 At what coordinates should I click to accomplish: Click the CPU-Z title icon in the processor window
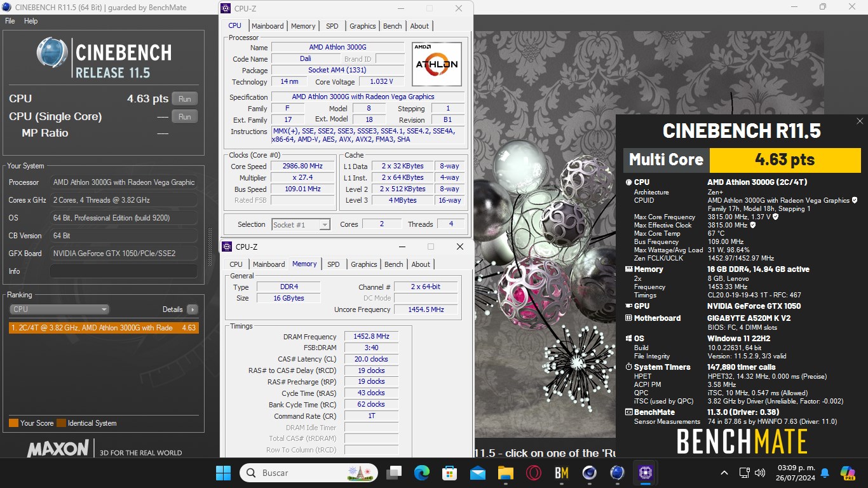(226, 8)
